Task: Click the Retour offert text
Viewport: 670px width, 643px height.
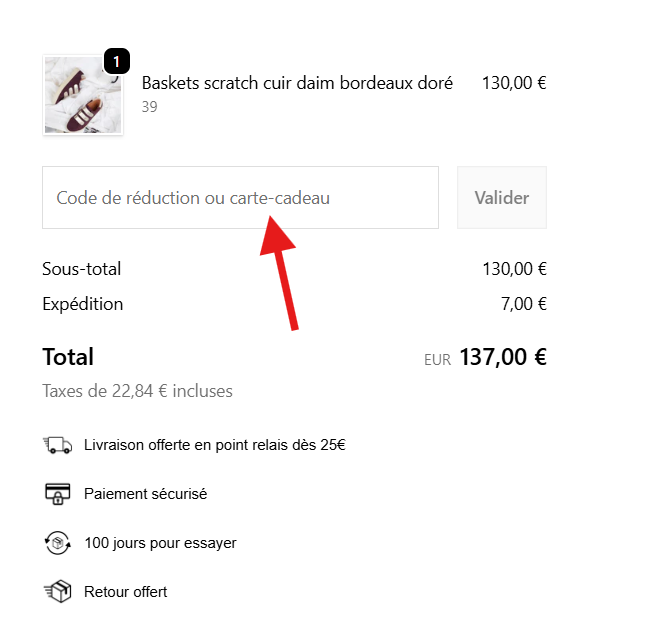Action: (x=125, y=592)
